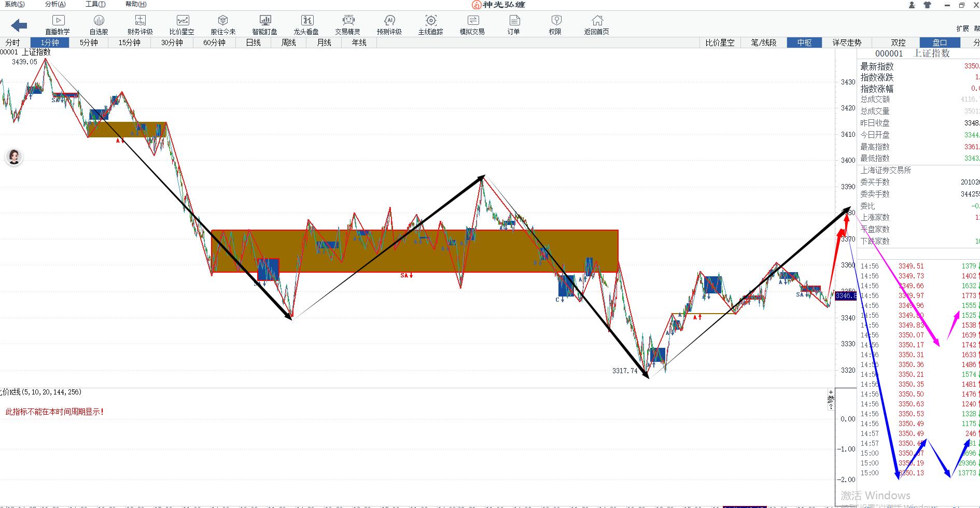Open the 自选股 watchlist
This screenshot has height=508, width=980.
click(99, 25)
